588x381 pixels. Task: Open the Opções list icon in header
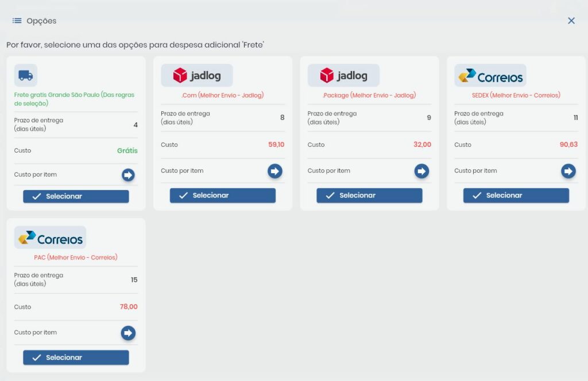click(x=17, y=21)
